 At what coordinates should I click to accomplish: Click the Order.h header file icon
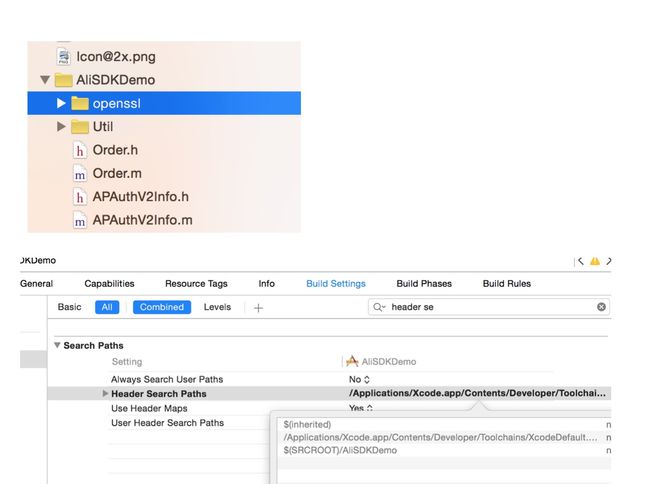pyautogui.click(x=80, y=150)
